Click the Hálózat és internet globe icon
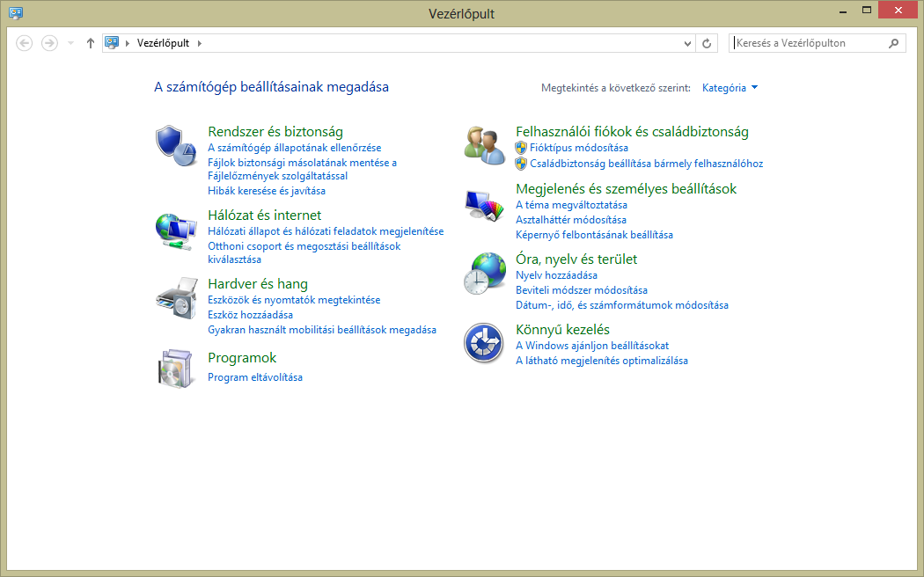Image resolution: width=924 pixels, height=577 pixels. (x=176, y=231)
